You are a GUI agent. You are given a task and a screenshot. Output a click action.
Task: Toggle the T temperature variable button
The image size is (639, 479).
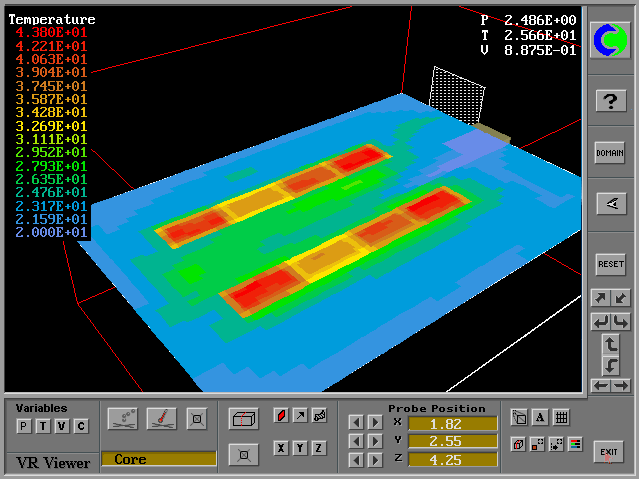click(x=43, y=427)
